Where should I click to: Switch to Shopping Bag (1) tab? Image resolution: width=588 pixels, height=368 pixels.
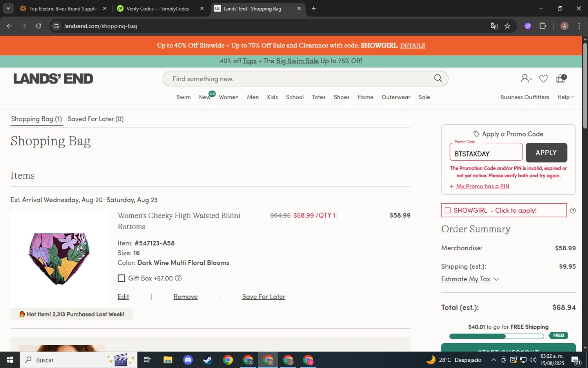[x=36, y=119]
